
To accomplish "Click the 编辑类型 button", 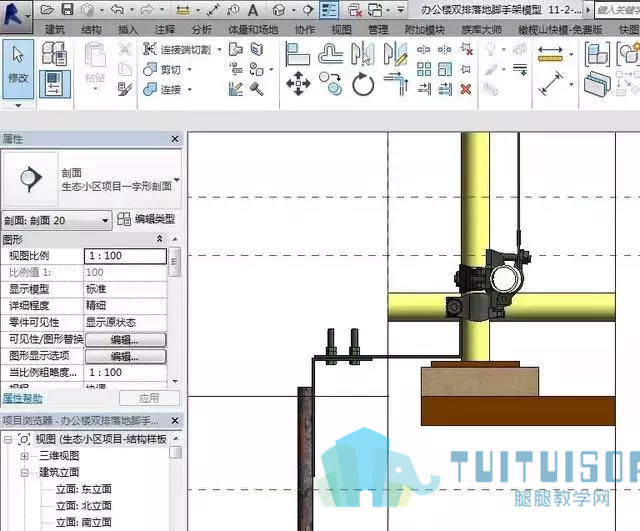I will 146,219.
